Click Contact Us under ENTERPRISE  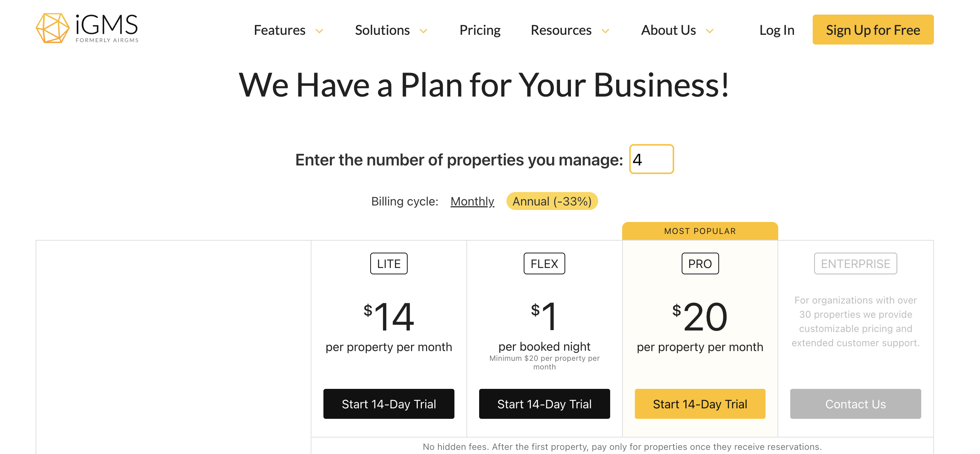[x=855, y=404]
